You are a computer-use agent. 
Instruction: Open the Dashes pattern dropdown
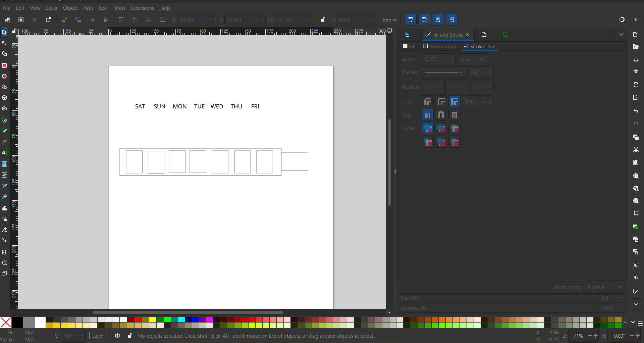tap(444, 72)
